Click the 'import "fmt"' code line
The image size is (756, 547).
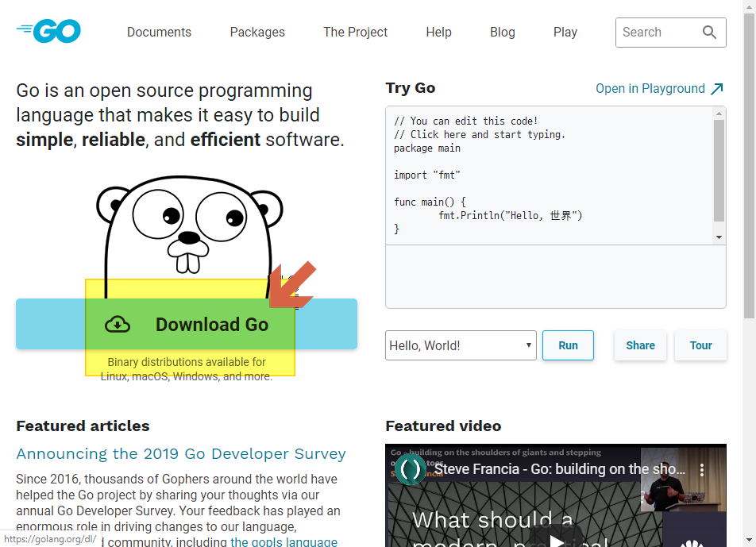pyautogui.click(x=426, y=175)
